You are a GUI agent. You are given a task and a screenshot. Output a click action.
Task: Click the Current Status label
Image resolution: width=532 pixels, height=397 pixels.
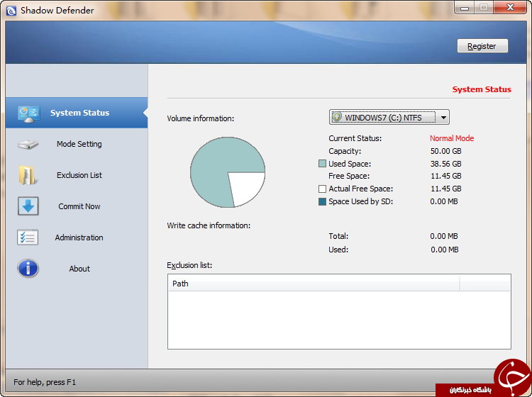coord(355,138)
